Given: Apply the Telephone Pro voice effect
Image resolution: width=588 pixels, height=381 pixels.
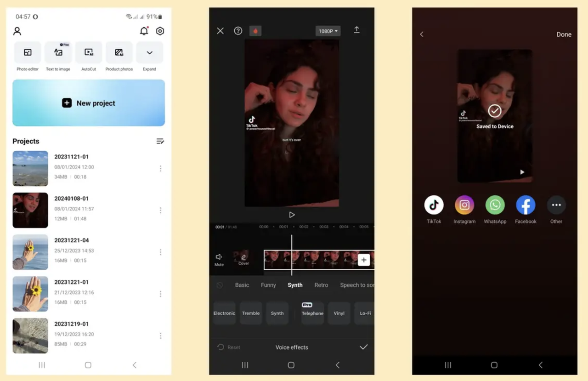Looking at the screenshot, I should tap(312, 313).
